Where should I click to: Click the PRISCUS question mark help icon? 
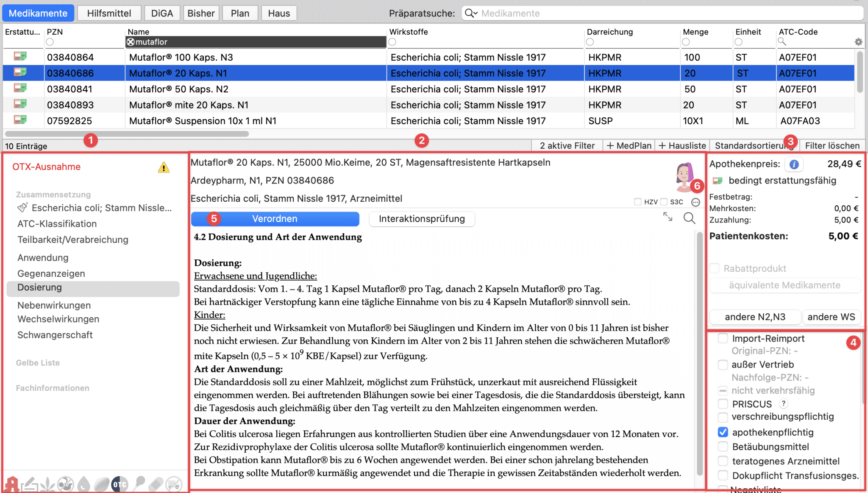click(x=784, y=404)
